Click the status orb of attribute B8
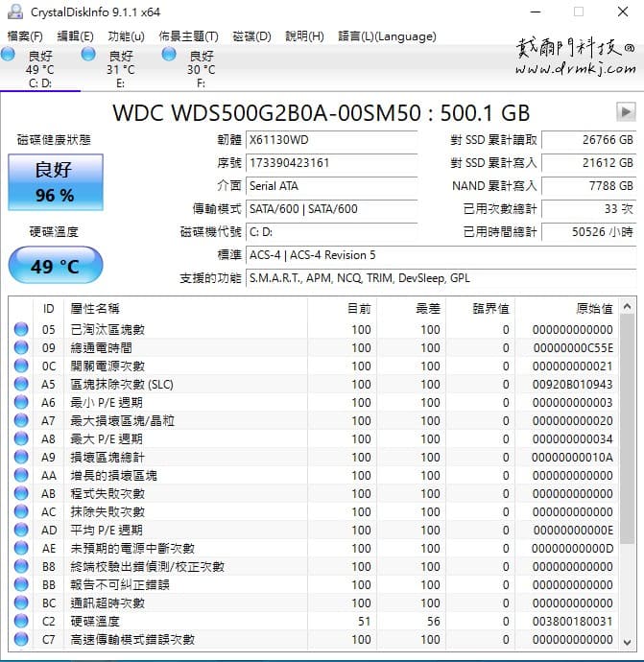Screen dimensions: 644x662 pos(21,566)
